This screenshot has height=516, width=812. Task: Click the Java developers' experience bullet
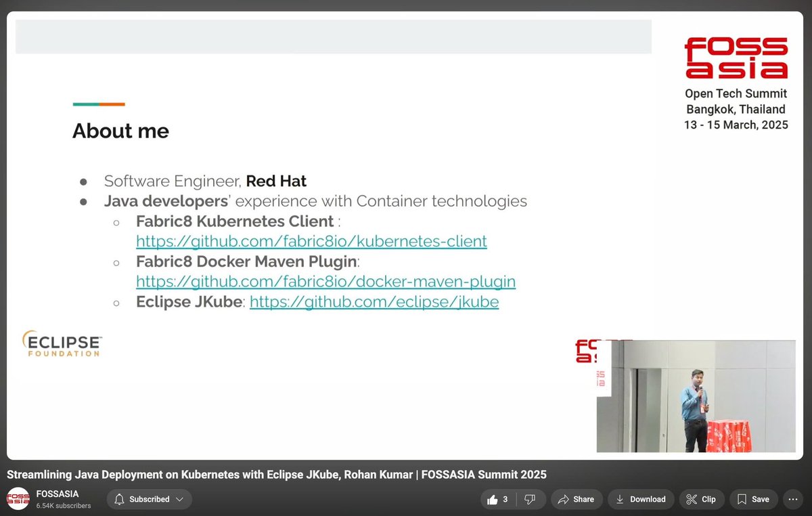pos(315,201)
